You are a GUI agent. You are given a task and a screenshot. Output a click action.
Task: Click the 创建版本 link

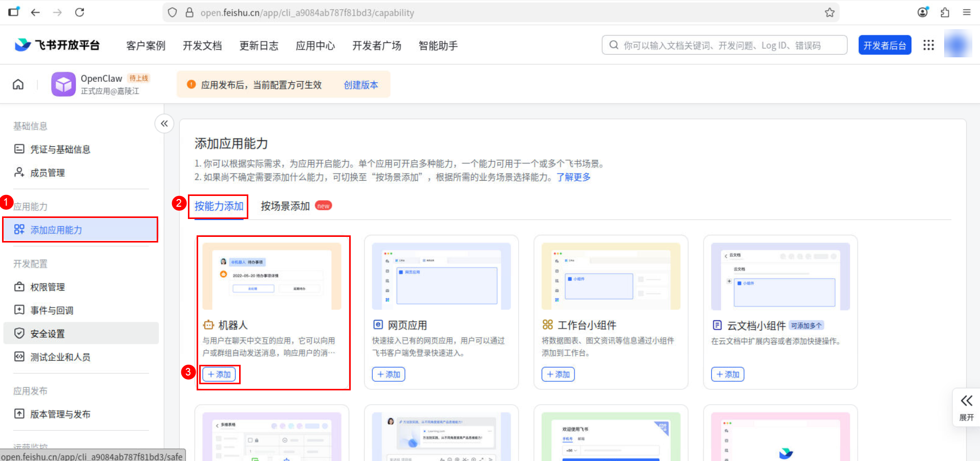(361, 85)
